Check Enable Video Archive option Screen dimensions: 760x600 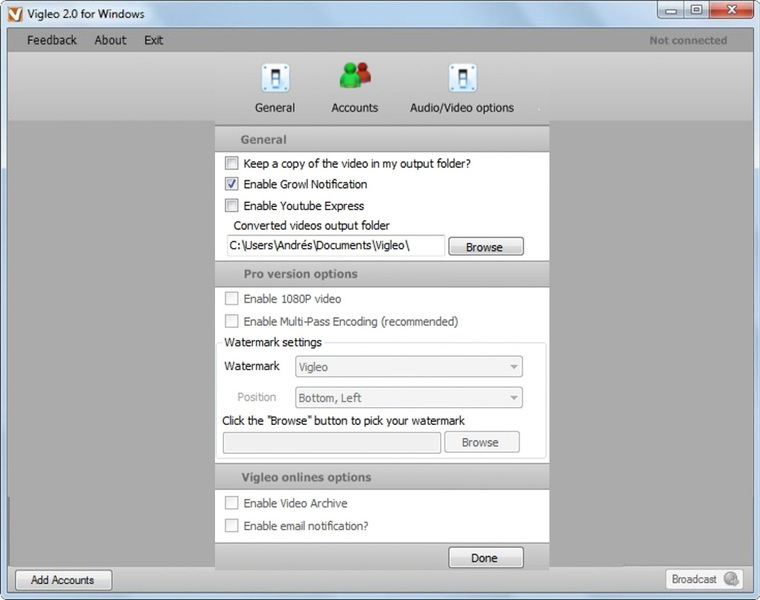coord(232,503)
